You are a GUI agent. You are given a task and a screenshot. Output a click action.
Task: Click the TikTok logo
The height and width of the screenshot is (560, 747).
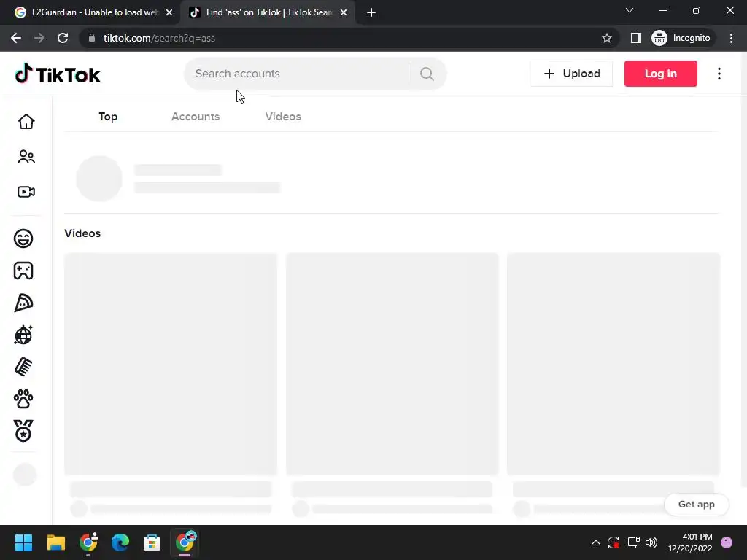click(58, 74)
